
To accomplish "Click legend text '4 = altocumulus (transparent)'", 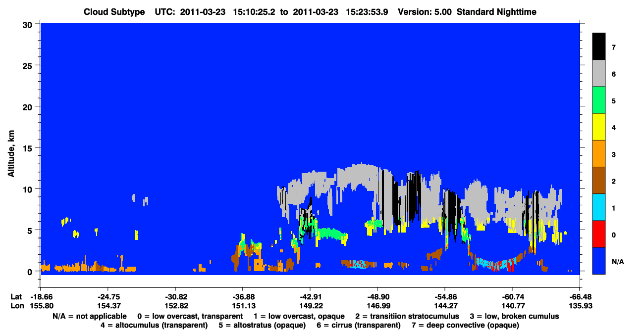I will [154, 325].
